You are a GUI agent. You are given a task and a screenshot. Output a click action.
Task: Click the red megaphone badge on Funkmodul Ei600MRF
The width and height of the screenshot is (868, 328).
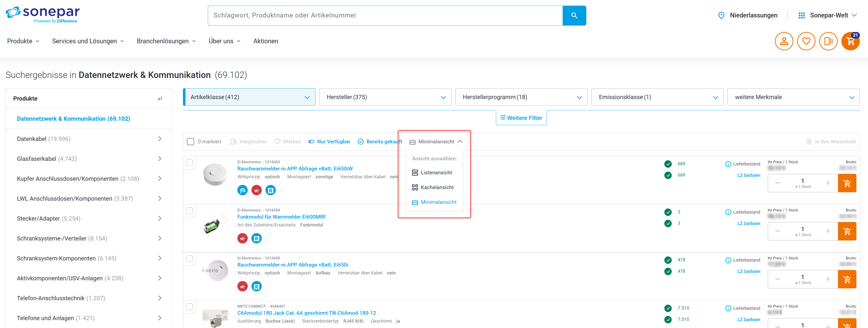(x=242, y=239)
